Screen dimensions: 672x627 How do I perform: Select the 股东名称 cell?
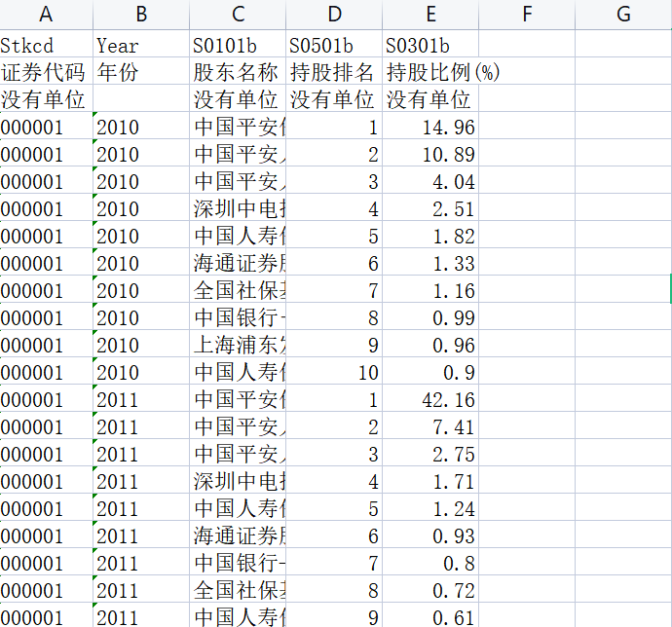[238, 71]
